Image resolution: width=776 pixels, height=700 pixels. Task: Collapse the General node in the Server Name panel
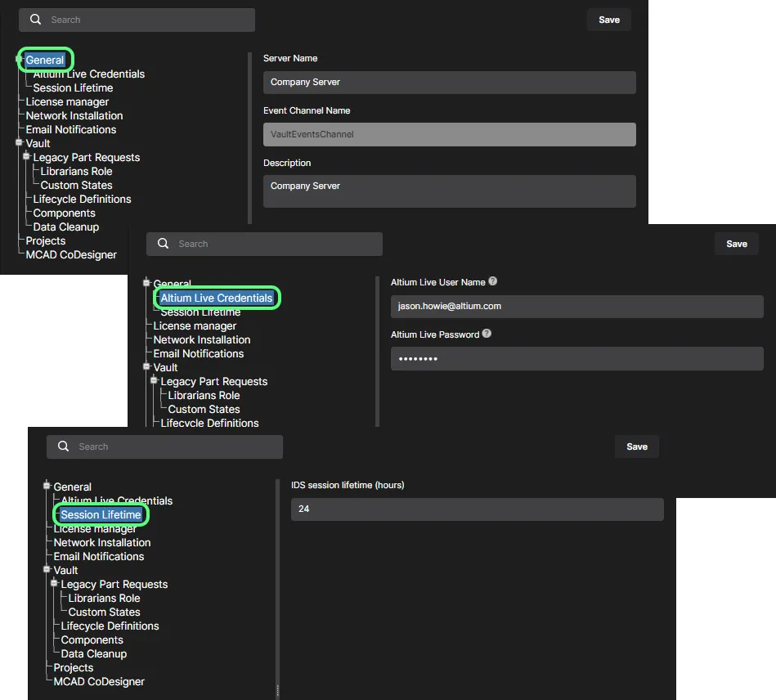20,60
